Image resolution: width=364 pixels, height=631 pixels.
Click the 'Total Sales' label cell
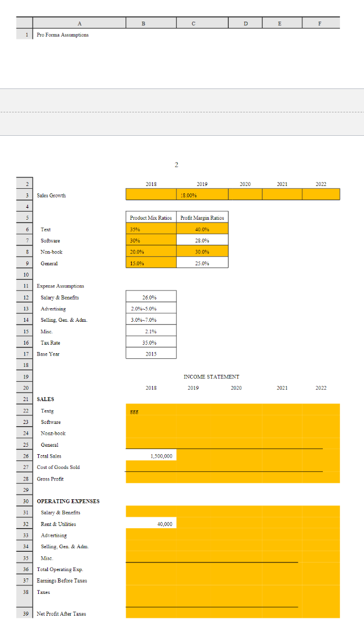point(48,456)
